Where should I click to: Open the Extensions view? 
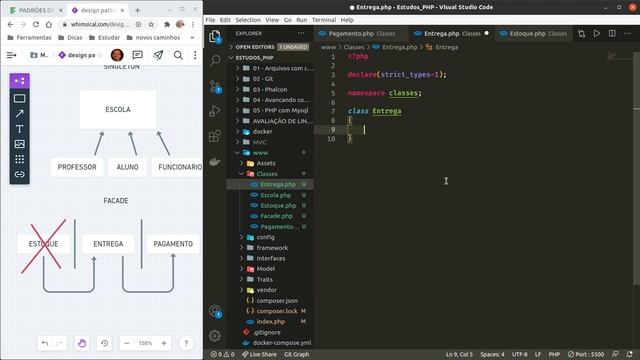pos(215,136)
